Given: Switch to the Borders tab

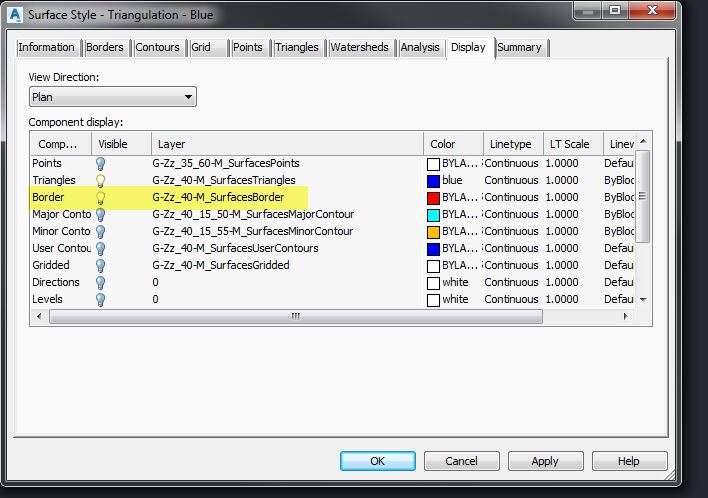Looking at the screenshot, I should pyautogui.click(x=105, y=47).
